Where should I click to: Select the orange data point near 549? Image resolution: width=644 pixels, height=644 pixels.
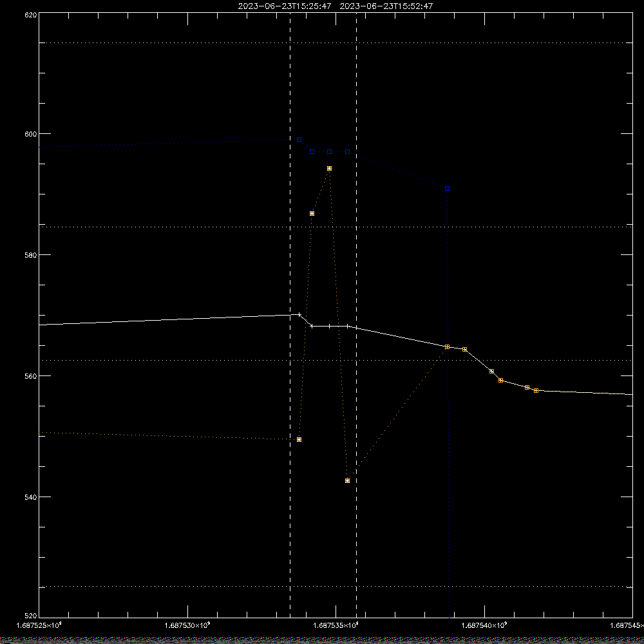point(299,439)
